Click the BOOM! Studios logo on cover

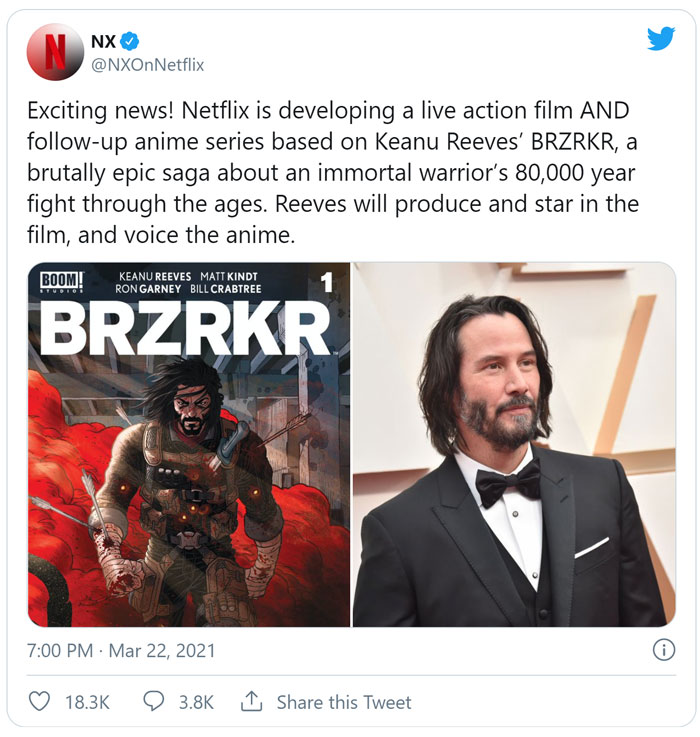[63, 282]
